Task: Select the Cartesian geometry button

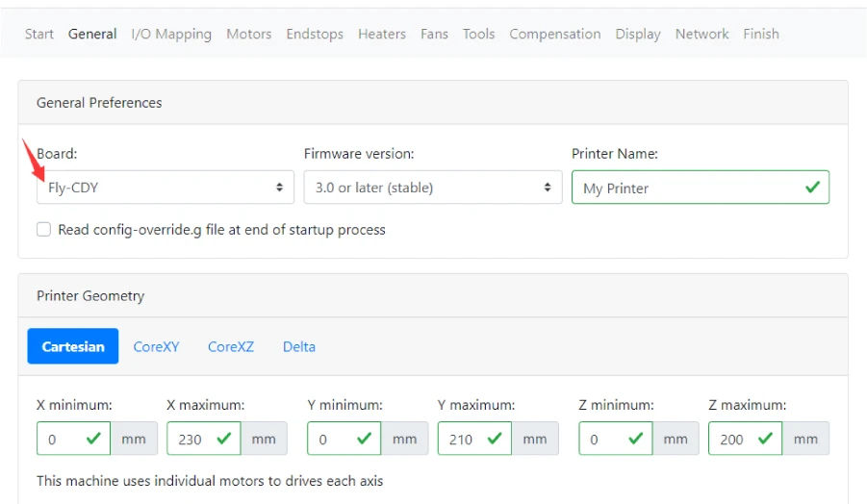Action: click(x=73, y=346)
